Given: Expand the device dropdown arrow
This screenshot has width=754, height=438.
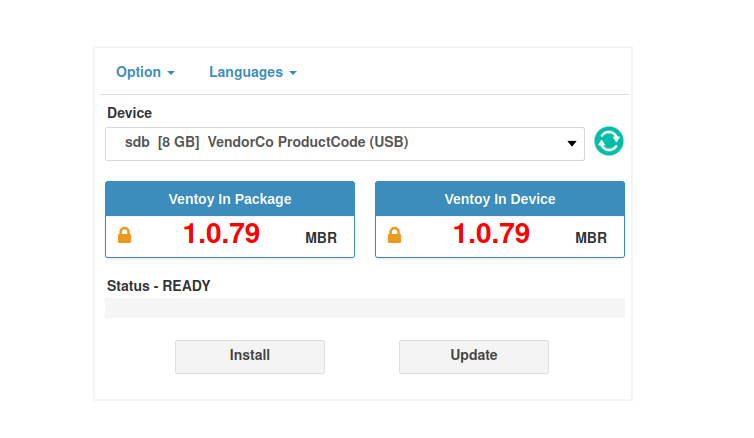Looking at the screenshot, I should click(572, 144).
